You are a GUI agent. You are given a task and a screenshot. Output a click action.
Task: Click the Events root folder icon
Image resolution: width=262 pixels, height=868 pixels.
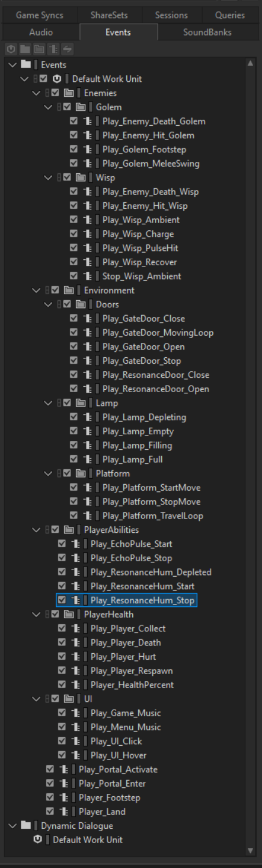(x=25, y=65)
